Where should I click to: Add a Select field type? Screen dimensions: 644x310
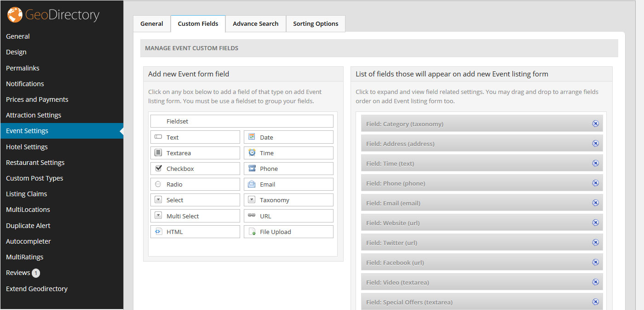(195, 200)
